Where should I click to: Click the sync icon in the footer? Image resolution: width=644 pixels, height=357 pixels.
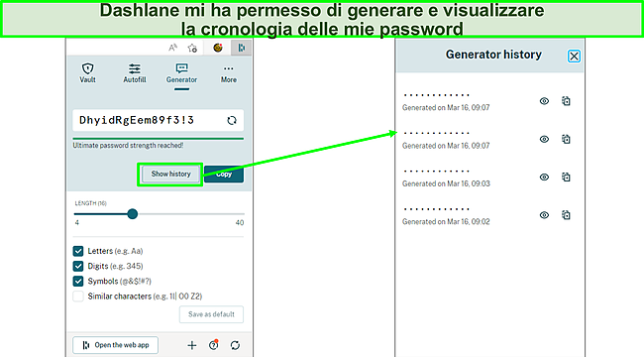click(x=235, y=345)
